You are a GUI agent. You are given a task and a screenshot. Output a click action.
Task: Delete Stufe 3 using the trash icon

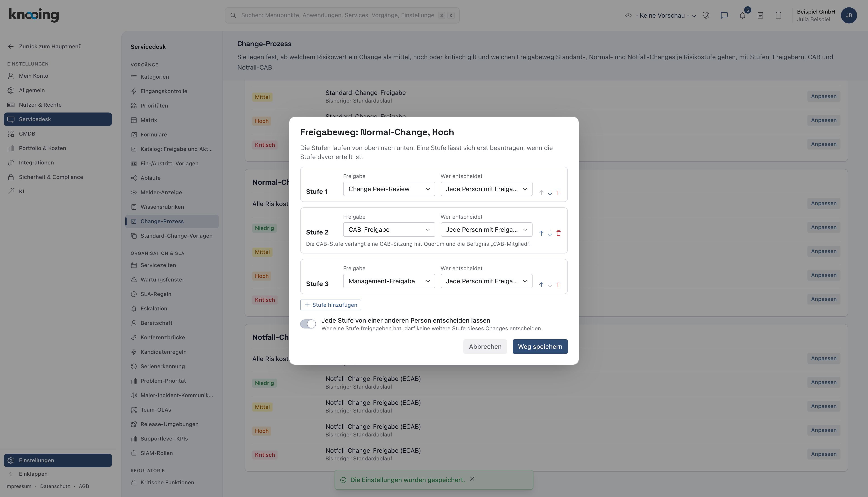coord(559,285)
